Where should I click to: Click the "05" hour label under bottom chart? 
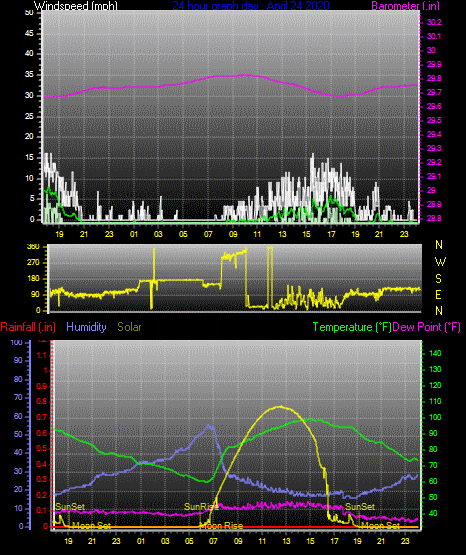click(189, 541)
